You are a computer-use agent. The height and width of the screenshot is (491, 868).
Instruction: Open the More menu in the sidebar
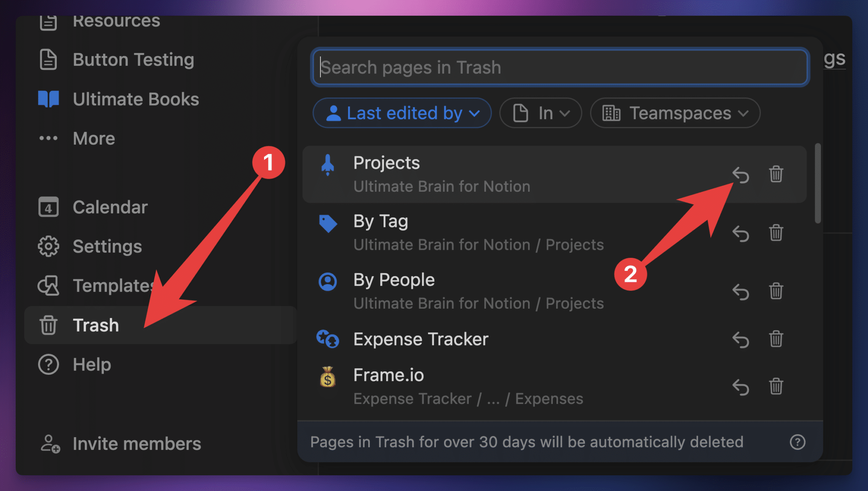[93, 138]
